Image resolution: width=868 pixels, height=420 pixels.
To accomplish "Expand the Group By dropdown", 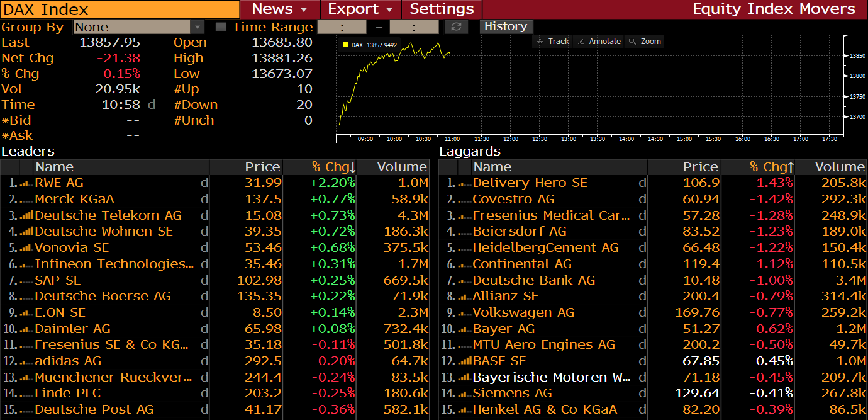I will tap(198, 27).
